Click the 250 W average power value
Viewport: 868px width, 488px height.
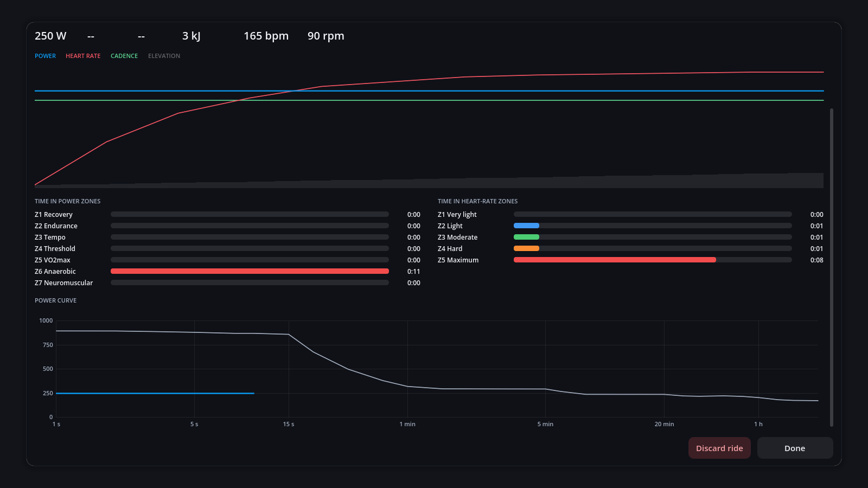(50, 36)
